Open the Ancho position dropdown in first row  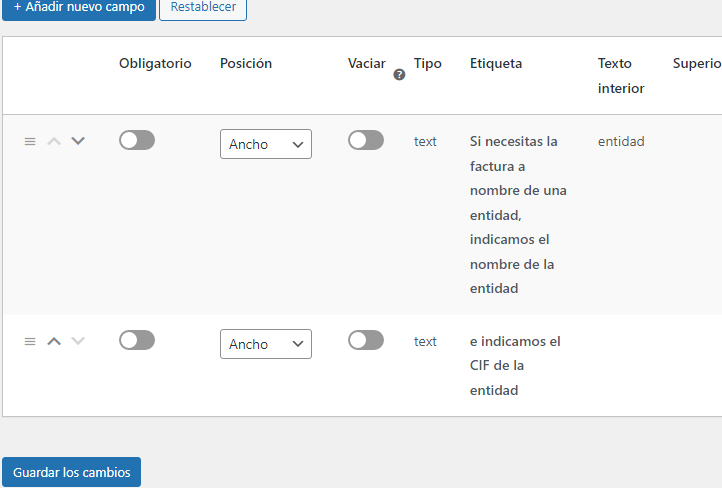(266, 144)
